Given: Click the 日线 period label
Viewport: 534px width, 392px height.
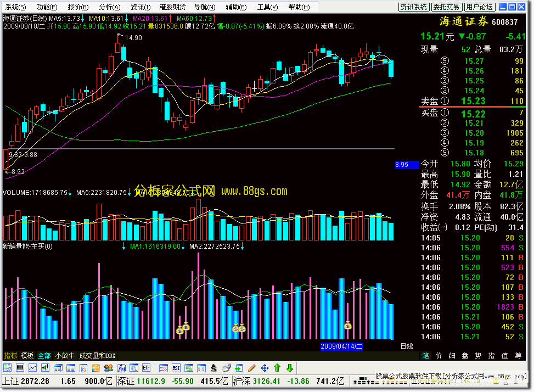Looking at the screenshot, I should tap(407, 346).
